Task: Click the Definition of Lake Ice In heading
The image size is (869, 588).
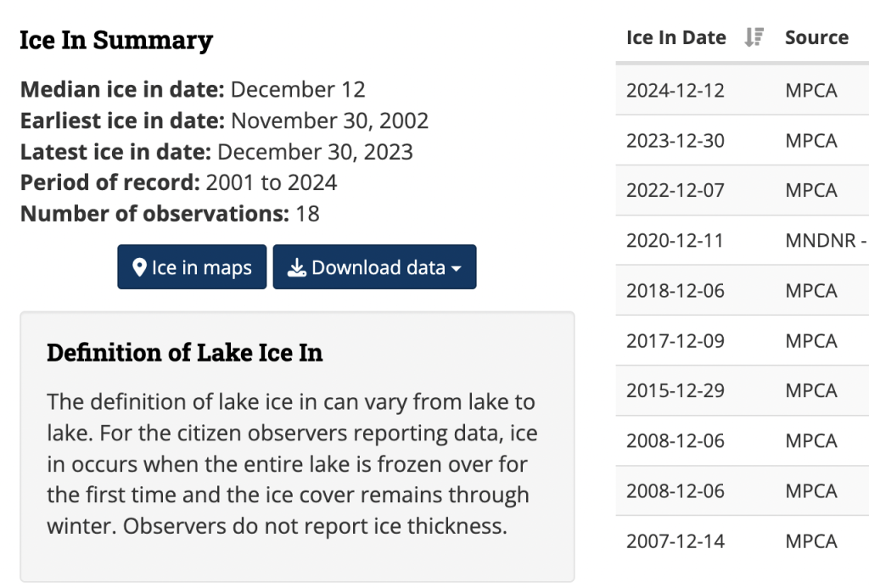Action: click(184, 352)
